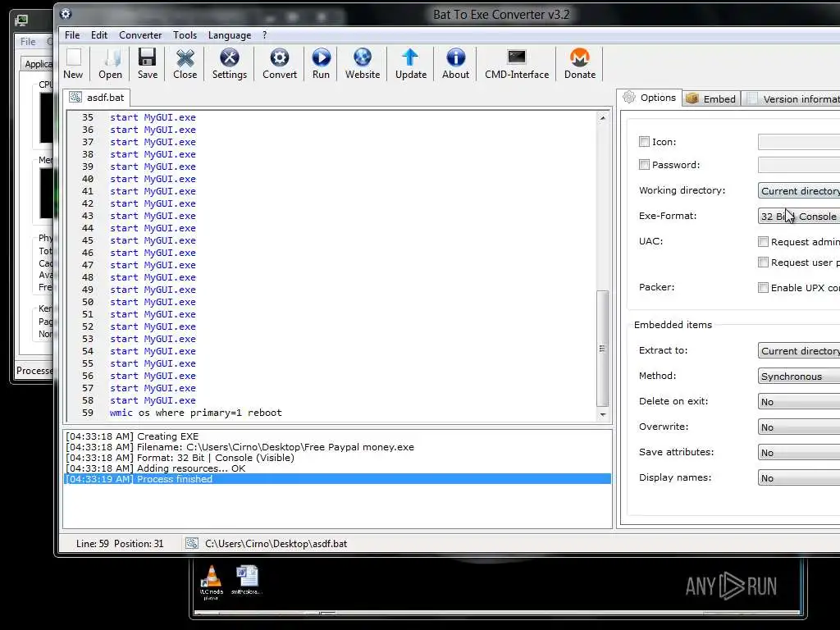Screen dimensions: 840x630
Task: Click Applications tab in Task Manager window
Action: pos(38,64)
